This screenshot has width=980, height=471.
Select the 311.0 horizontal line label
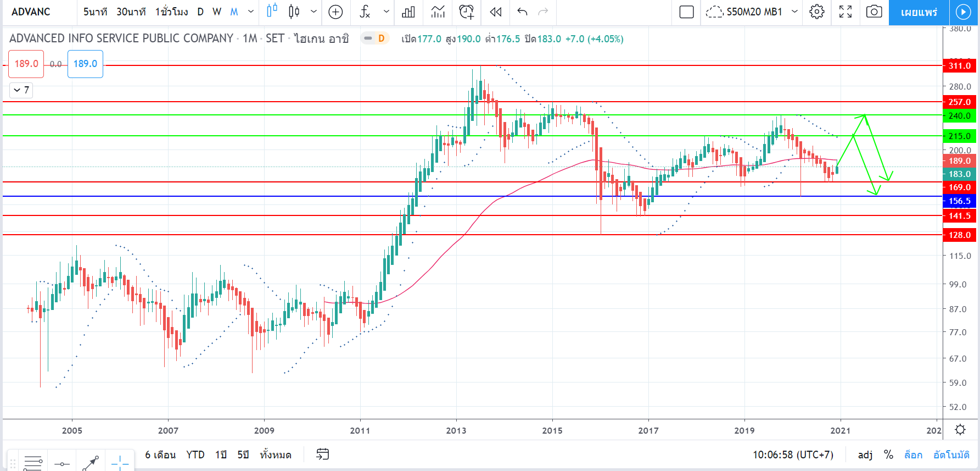(960, 65)
